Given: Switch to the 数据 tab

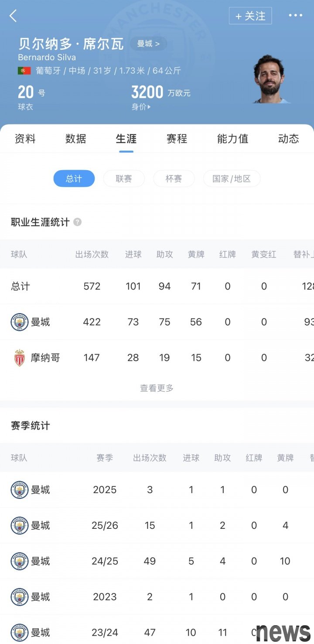Looking at the screenshot, I should point(76,139).
